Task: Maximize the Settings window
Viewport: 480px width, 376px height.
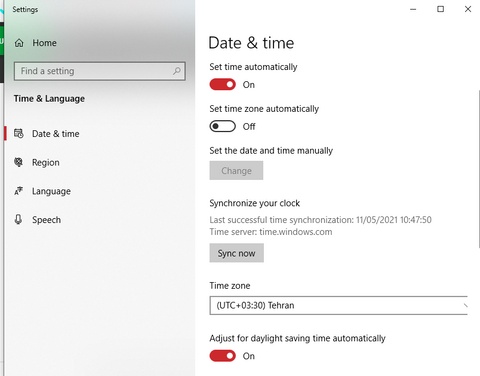Action: click(x=441, y=9)
